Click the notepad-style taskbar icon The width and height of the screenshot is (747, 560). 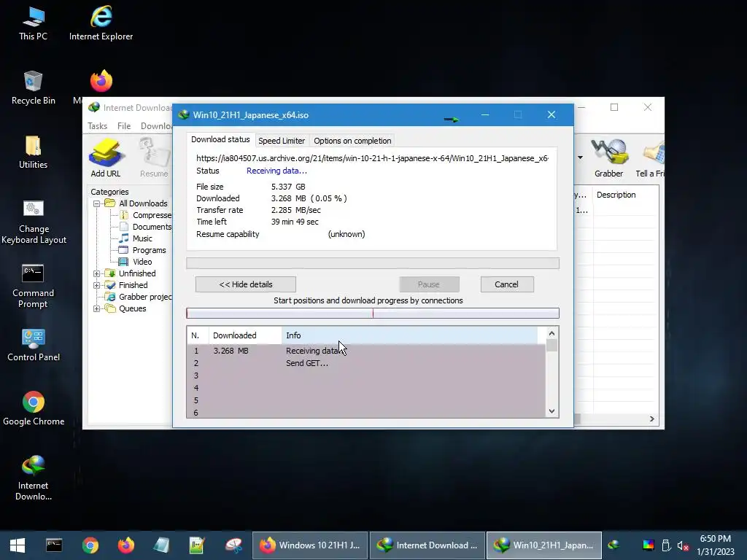coord(161,545)
